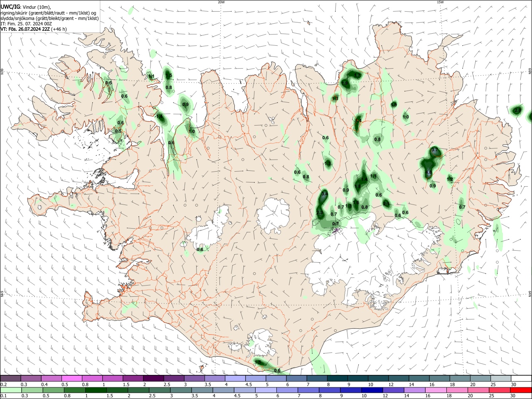Click the pale green 0.1 swatch in bottom legend row
The image size is (532, 399).
11,390
